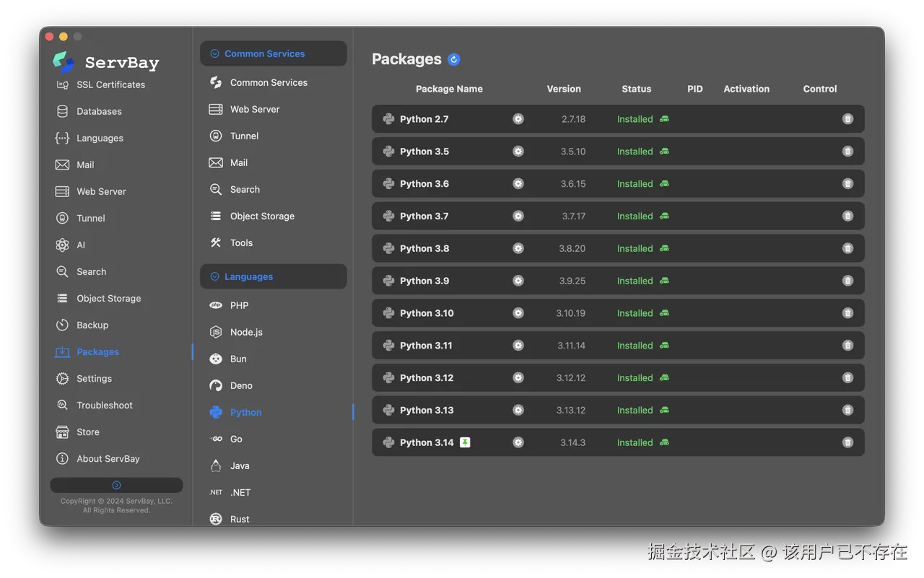Open settings gear for Python 2.7
The height and width of the screenshot is (578, 924).
coord(518,119)
